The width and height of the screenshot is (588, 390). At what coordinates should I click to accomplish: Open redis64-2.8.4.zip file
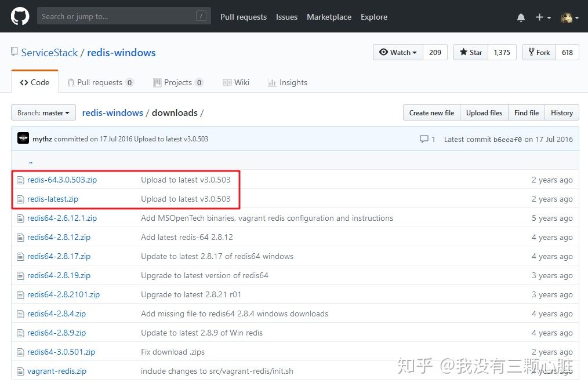point(57,314)
